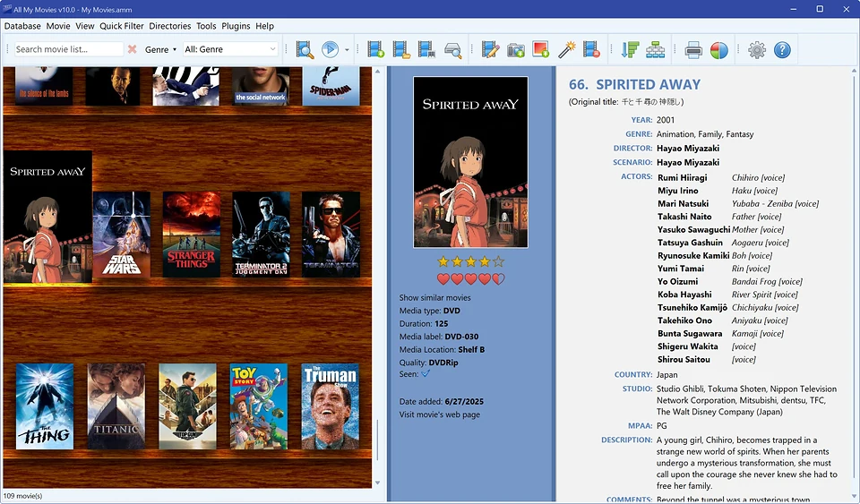The height and width of the screenshot is (504, 860).
Task: Open the View menu
Action: (85, 26)
